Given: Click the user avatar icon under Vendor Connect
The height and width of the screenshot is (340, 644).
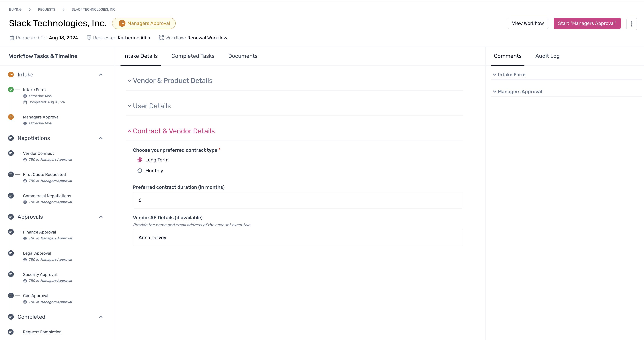Looking at the screenshot, I should point(25,160).
